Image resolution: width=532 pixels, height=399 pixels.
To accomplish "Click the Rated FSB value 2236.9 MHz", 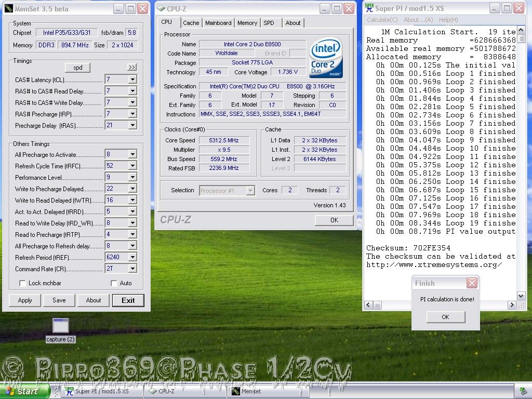I will click(224, 168).
